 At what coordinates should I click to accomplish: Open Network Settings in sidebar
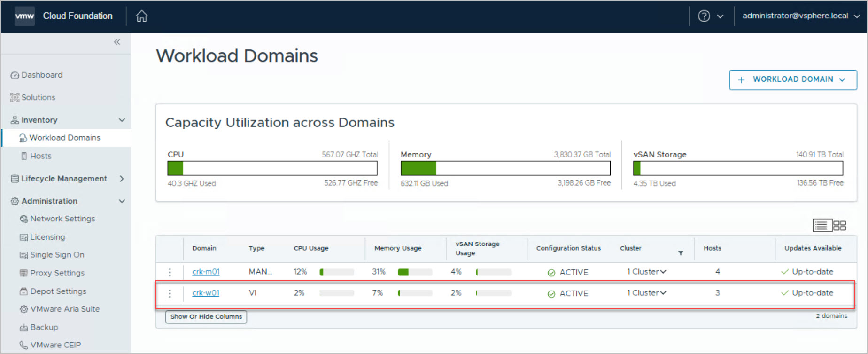[62, 219]
